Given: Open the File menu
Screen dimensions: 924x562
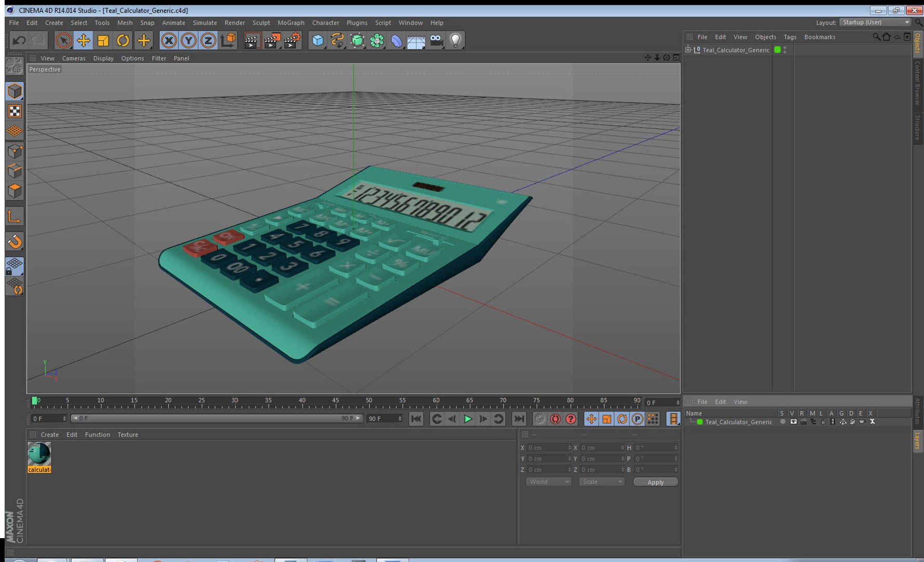Looking at the screenshot, I should click(x=14, y=23).
